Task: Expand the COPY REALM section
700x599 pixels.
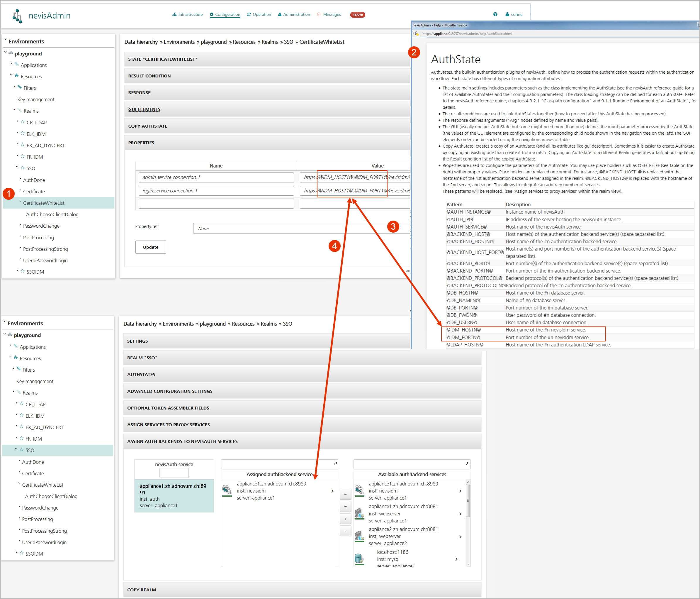Action: click(302, 590)
